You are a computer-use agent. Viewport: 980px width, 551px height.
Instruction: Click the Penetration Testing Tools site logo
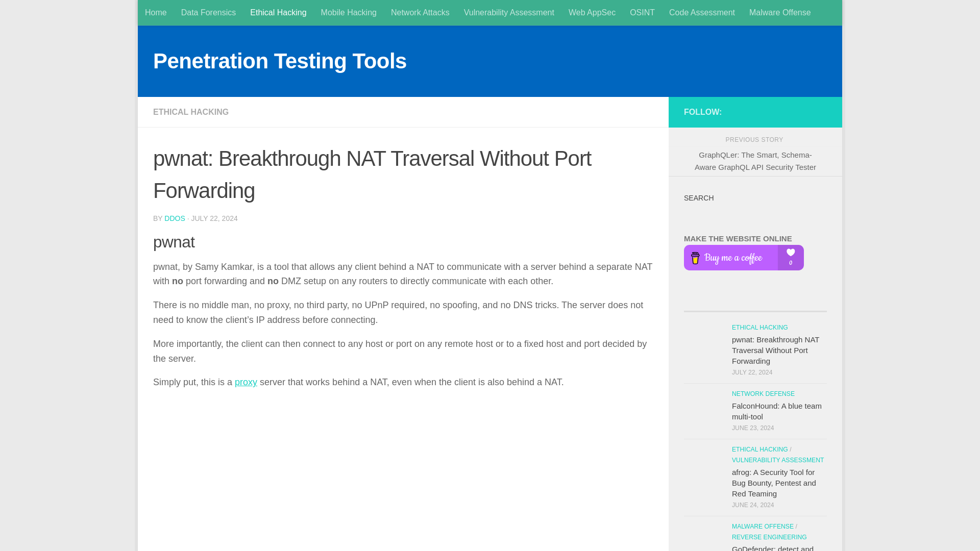(x=279, y=61)
